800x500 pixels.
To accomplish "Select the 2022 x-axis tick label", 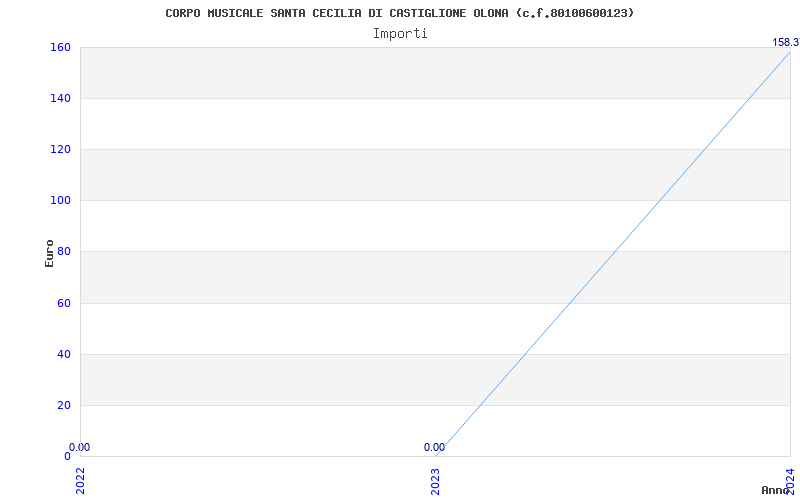I will (x=80, y=481).
